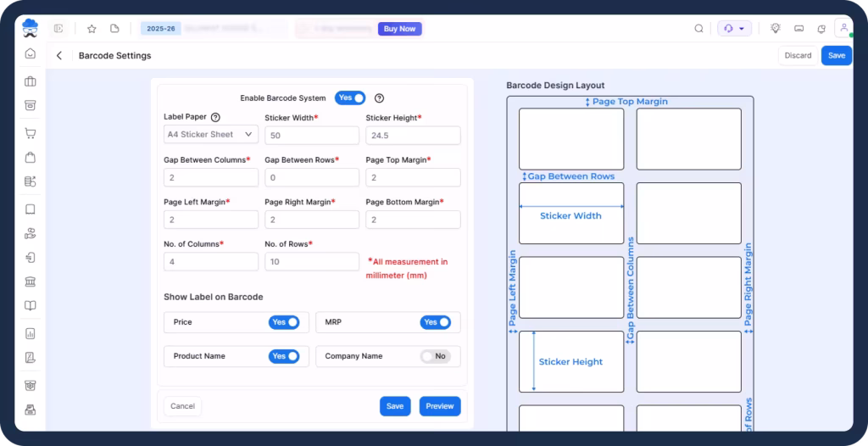Viewport: 868px width, 446px height.
Task: Click the cloud mustache app logo
Action: pyautogui.click(x=30, y=28)
